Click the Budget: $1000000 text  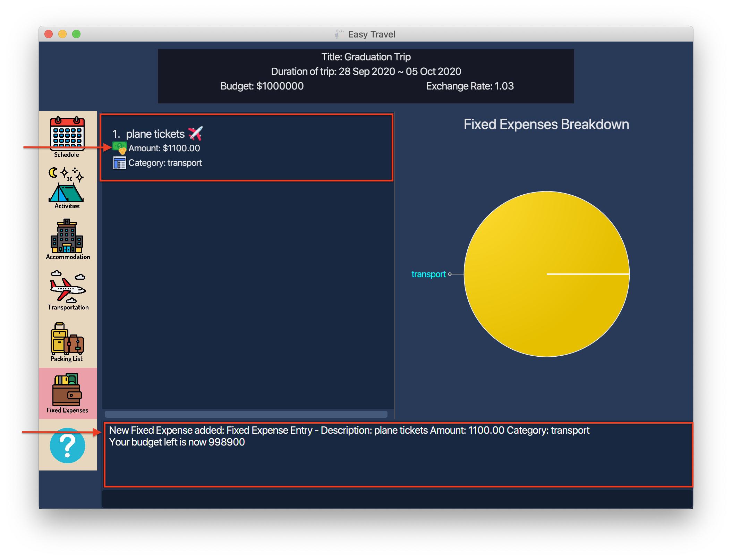pos(262,86)
